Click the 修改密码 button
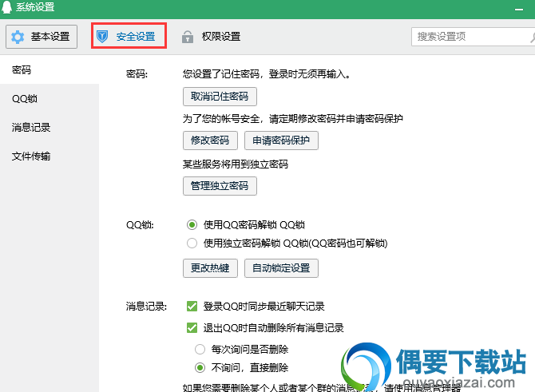The height and width of the screenshot is (392, 535). point(210,141)
